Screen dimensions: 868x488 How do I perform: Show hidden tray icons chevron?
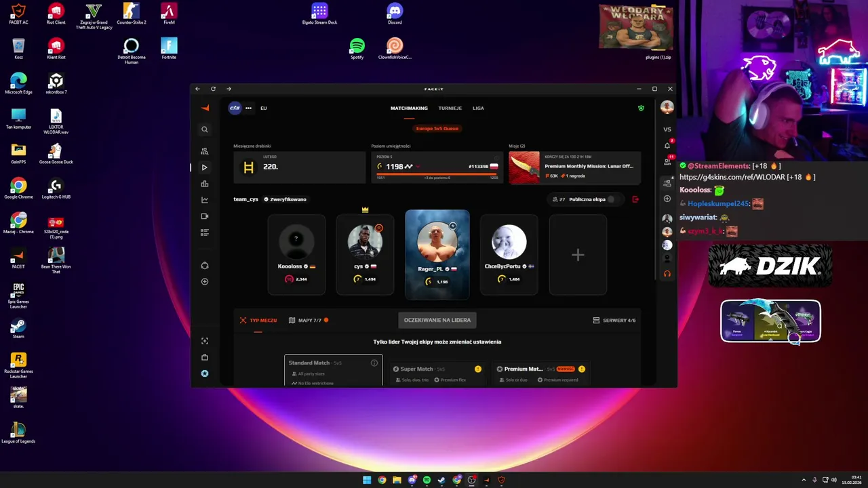point(804,480)
